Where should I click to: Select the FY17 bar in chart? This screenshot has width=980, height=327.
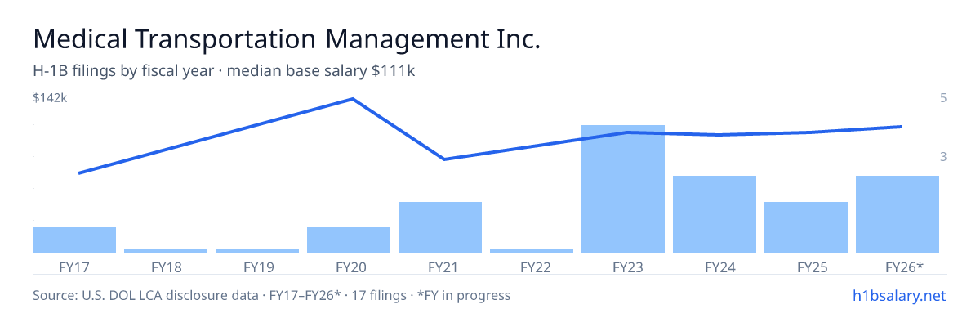(74, 240)
